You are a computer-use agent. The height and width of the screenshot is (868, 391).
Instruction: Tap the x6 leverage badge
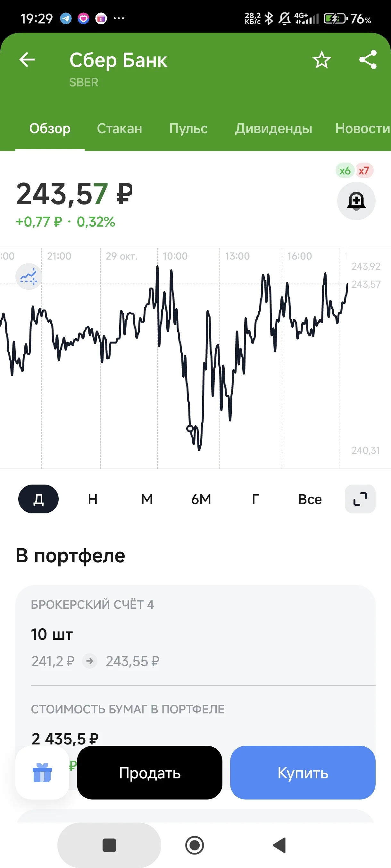(345, 171)
